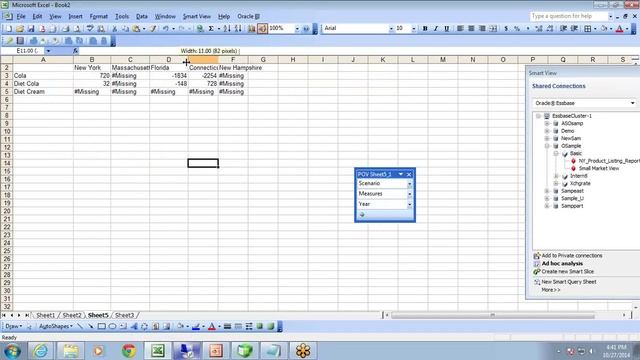
Task: Click the Windows Start orb
Action: point(13,351)
